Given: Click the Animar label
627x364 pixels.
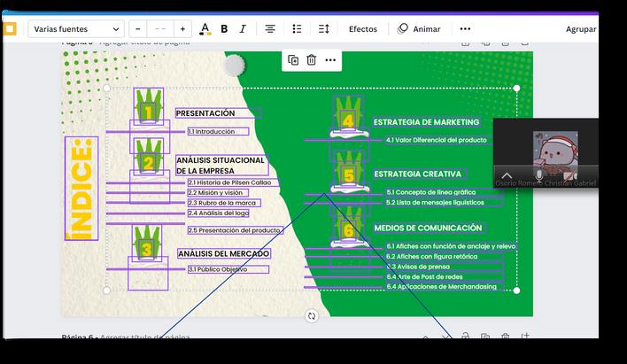Looking at the screenshot, I should pos(427,29).
